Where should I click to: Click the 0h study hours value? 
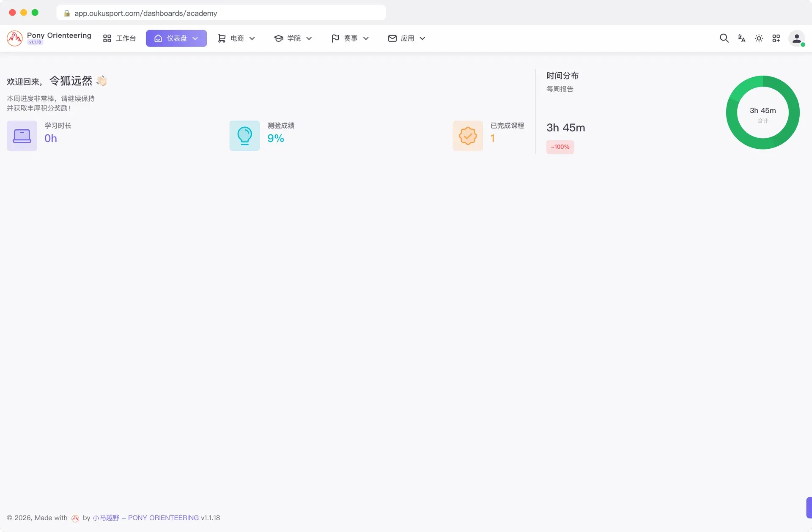(51, 138)
